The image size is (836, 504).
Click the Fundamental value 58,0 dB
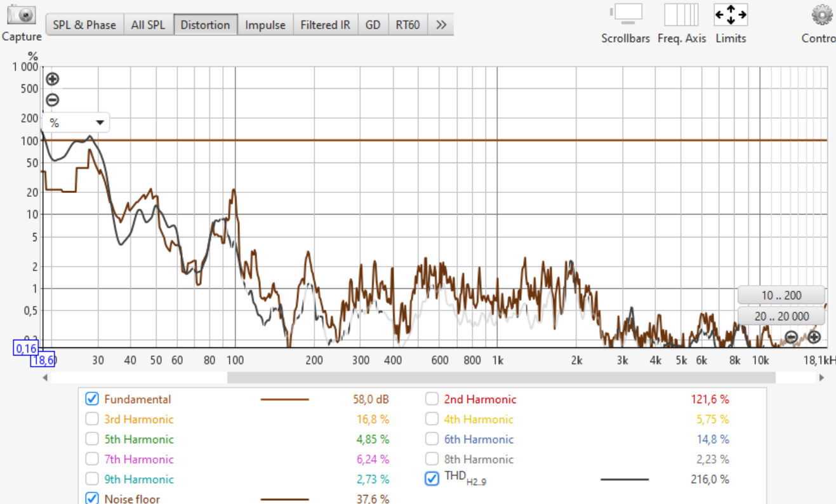[371, 399]
